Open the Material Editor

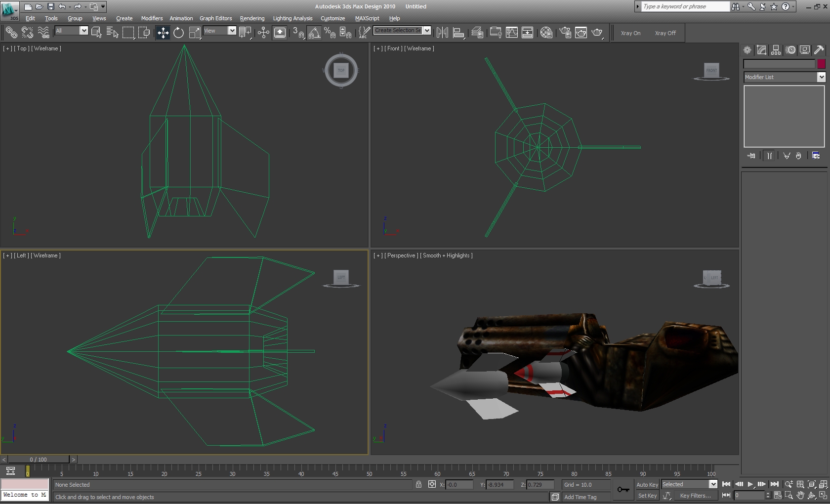[546, 33]
